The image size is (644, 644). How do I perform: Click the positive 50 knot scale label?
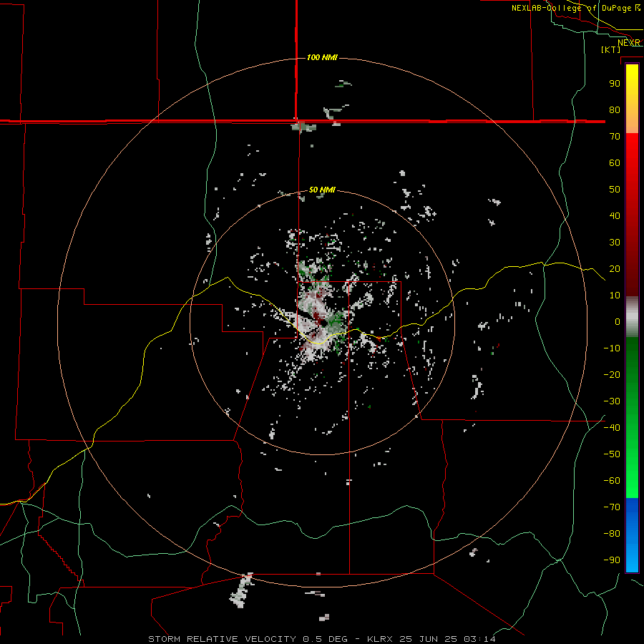615,190
